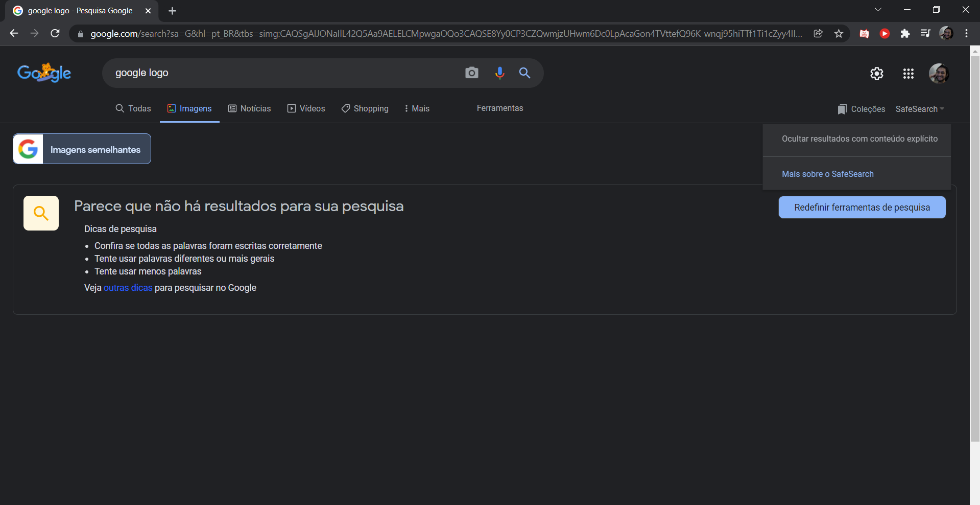
Task: Click the yellow magnifier no-results icon
Action: (41, 213)
